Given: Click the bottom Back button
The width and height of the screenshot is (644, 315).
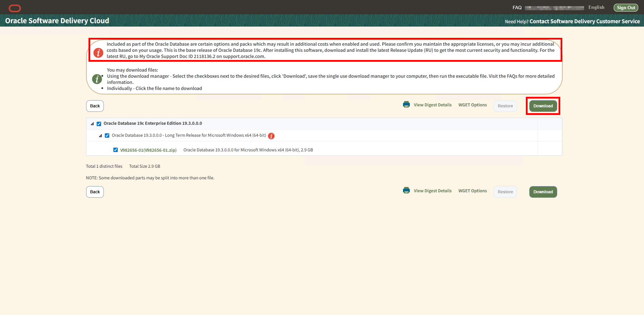Looking at the screenshot, I should tap(95, 192).
